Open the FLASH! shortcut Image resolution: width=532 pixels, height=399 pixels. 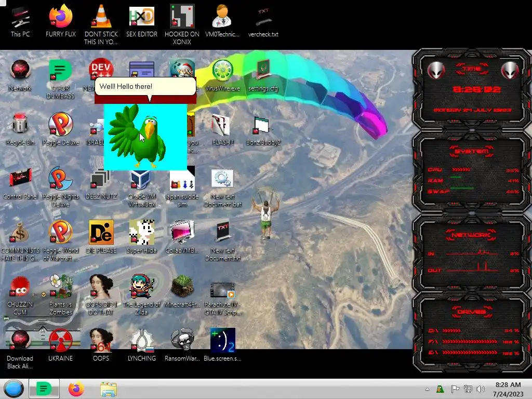click(x=222, y=129)
